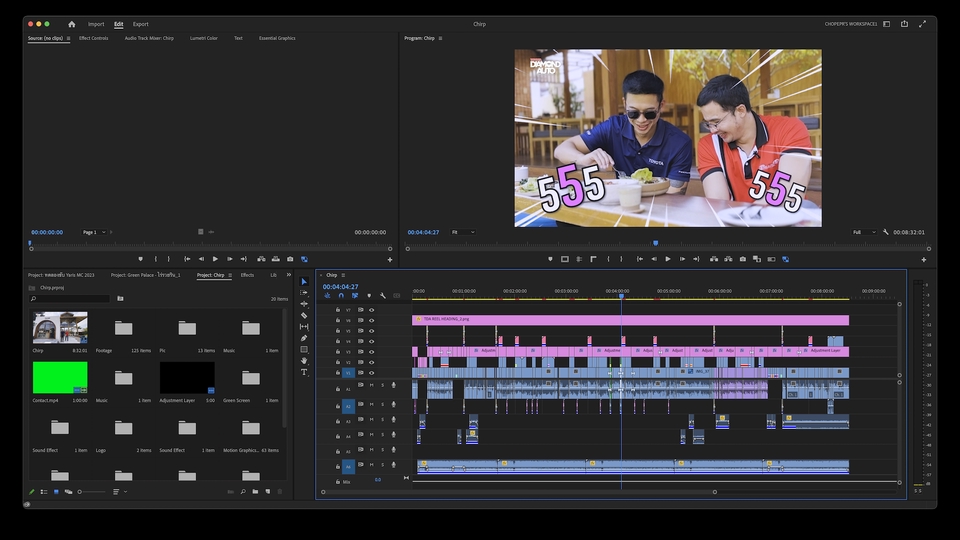The height and width of the screenshot is (540, 960).
Task: Pick the Hand tool
Action: pyautogui.click(x=304, y=361)
